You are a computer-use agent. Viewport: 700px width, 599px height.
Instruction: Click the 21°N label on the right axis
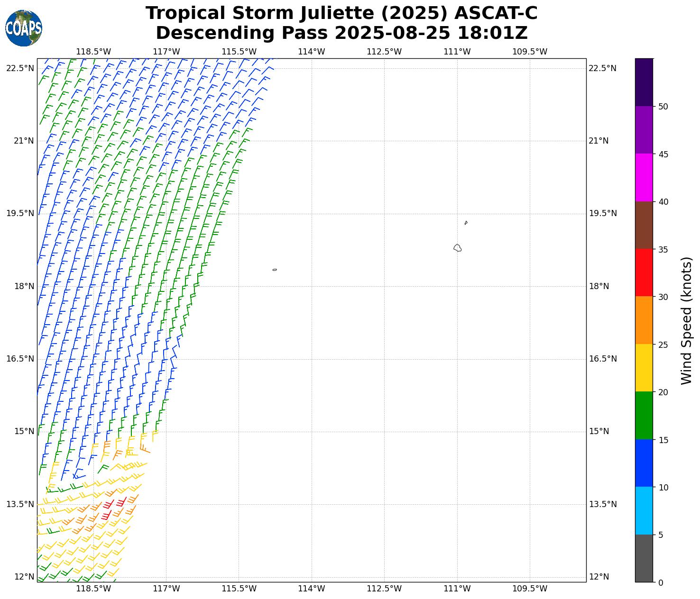599,141
